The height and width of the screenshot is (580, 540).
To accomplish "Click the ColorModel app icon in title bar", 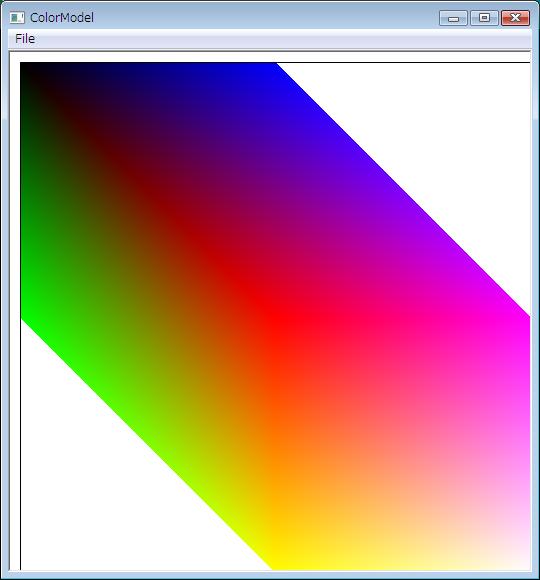I will tap(17, 17).
